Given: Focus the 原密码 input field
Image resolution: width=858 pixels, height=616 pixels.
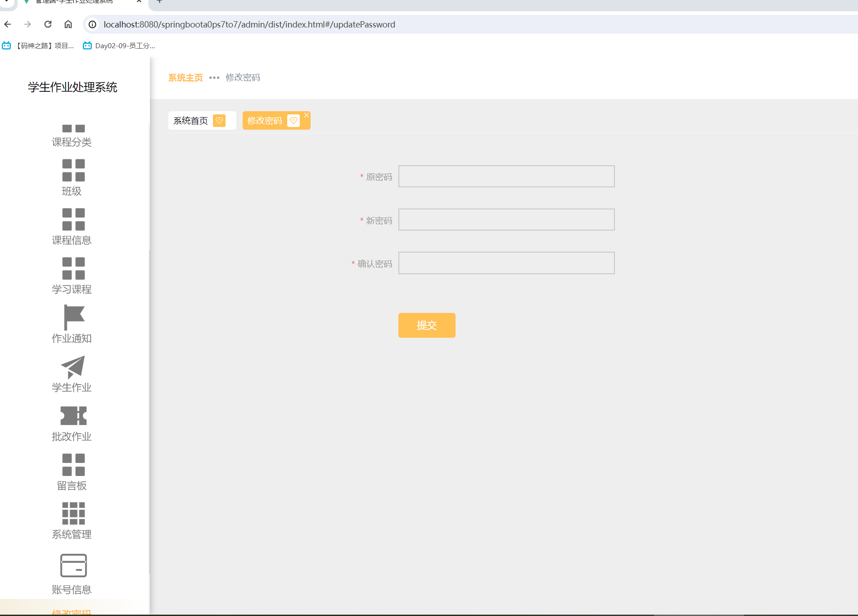Looking at the screenshot, I should point(506,176).
